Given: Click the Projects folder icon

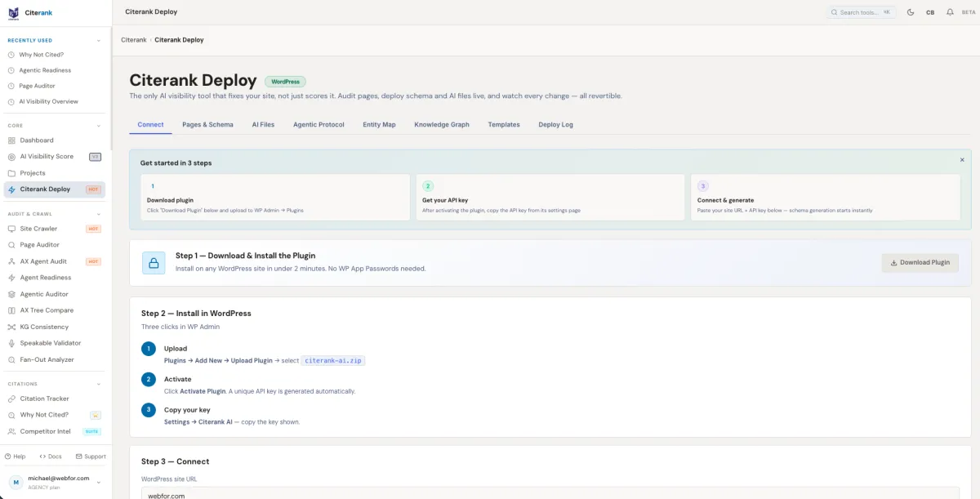Looking at the screenshot, I should [11, 173].
